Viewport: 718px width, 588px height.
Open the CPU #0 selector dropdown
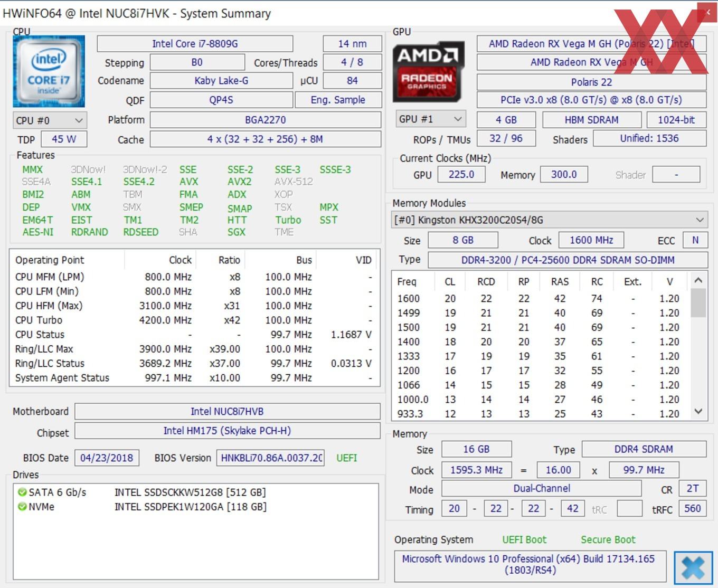[x=50, y=120]
